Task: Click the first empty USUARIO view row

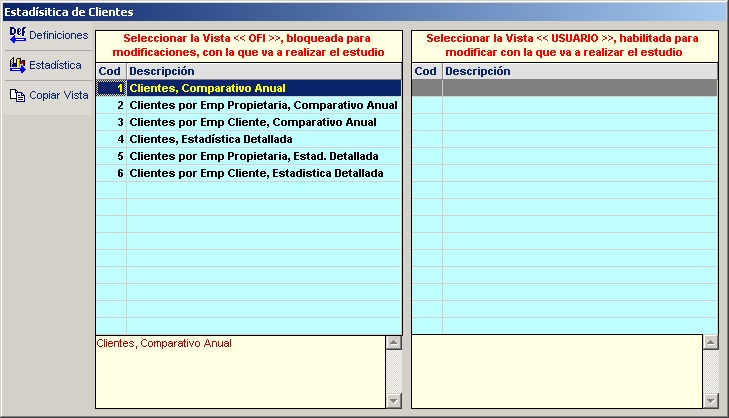Action: click(580, 88)
